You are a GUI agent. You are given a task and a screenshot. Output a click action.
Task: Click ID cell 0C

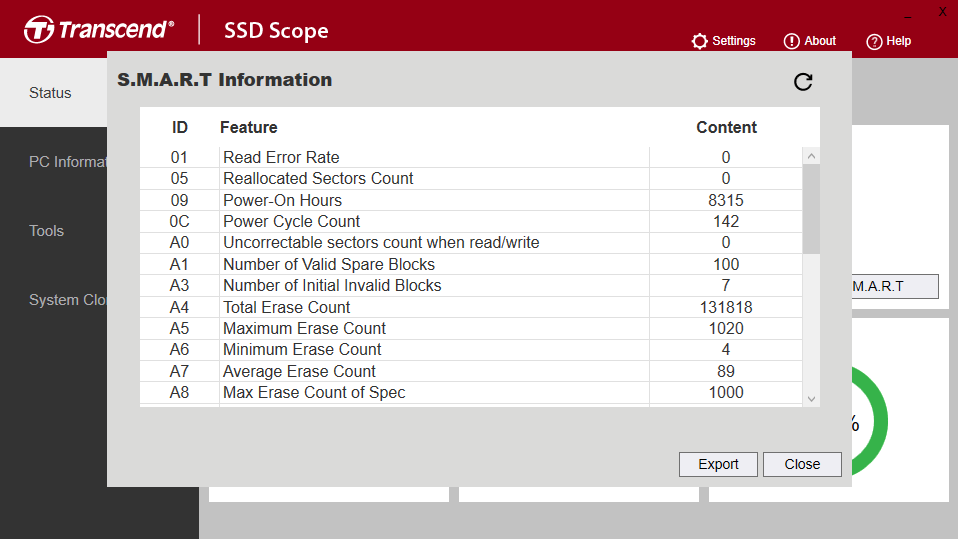coord(179,221)
